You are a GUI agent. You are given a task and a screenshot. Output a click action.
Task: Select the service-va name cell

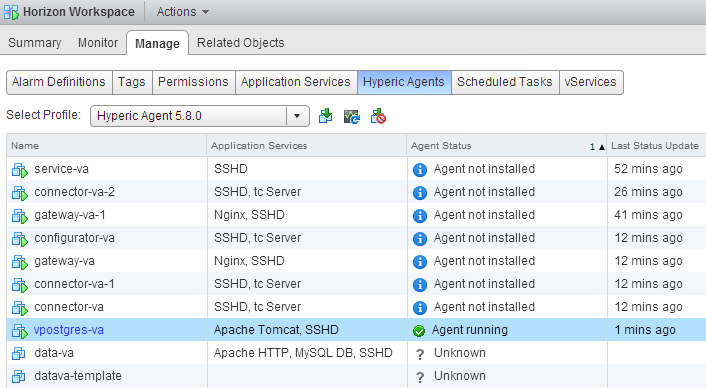[x=107, y=169]
